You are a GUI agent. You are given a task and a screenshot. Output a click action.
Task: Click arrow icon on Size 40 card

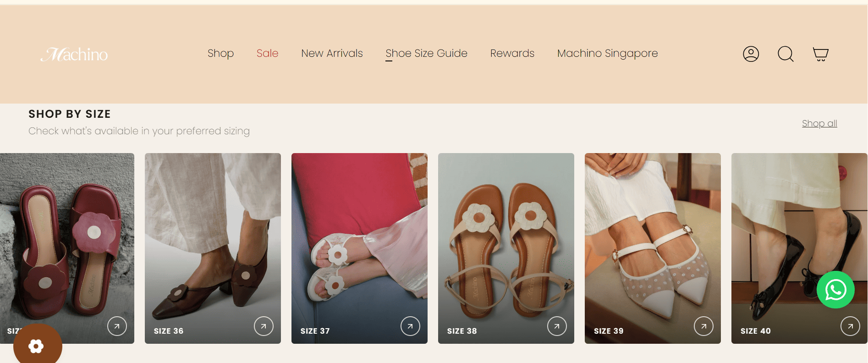[850, 326]
